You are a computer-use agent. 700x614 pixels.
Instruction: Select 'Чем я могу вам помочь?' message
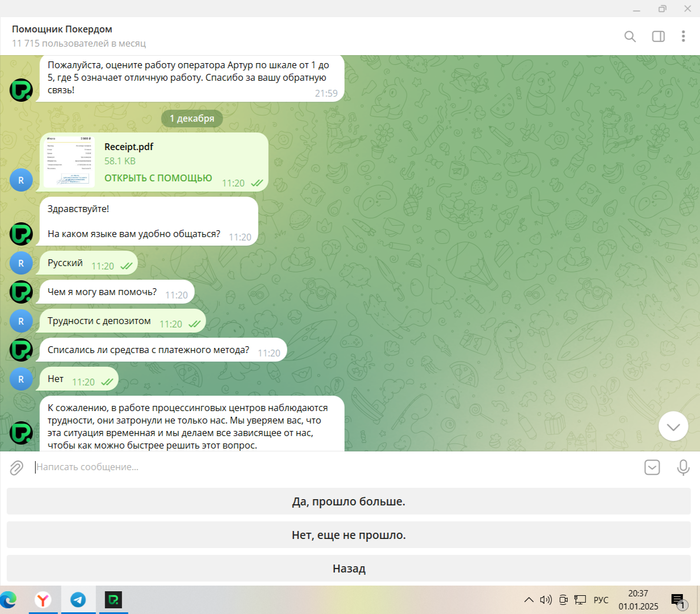tap(116, 292)
